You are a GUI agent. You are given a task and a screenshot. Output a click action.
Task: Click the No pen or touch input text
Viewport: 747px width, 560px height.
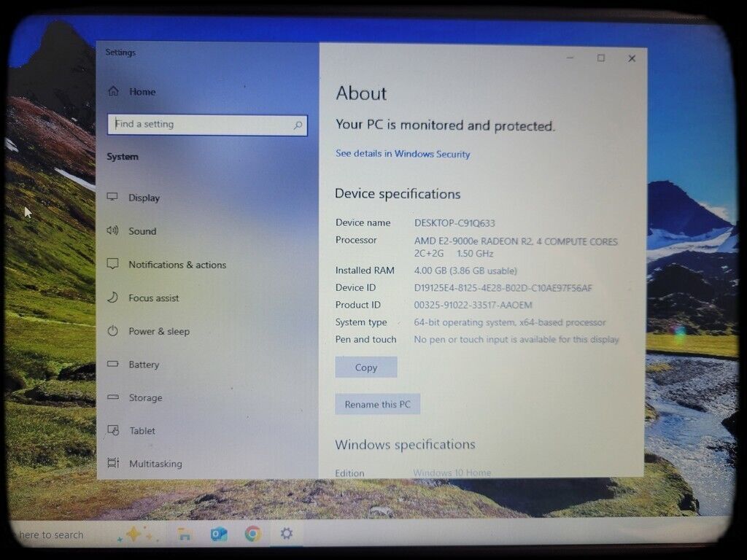coord(516,340)
